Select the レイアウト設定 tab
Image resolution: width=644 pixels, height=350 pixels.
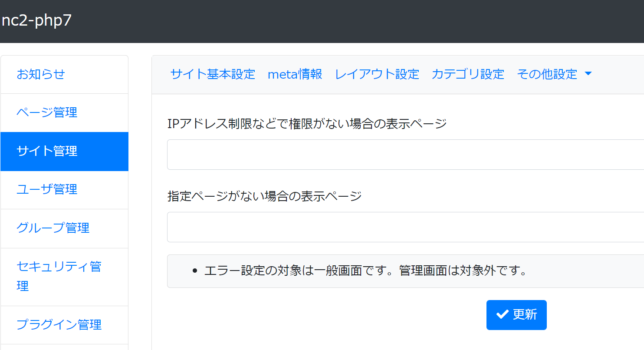click(x=377, y=74)
